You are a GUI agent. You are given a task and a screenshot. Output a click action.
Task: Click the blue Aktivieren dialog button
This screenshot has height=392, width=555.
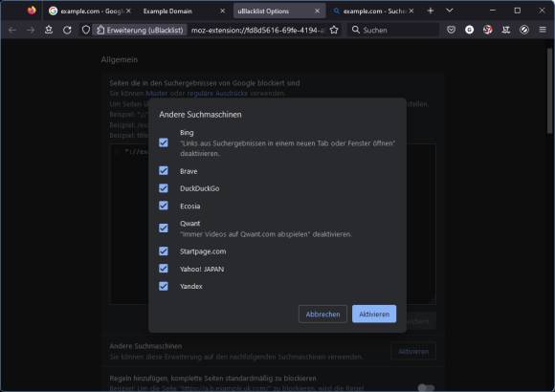374,315
